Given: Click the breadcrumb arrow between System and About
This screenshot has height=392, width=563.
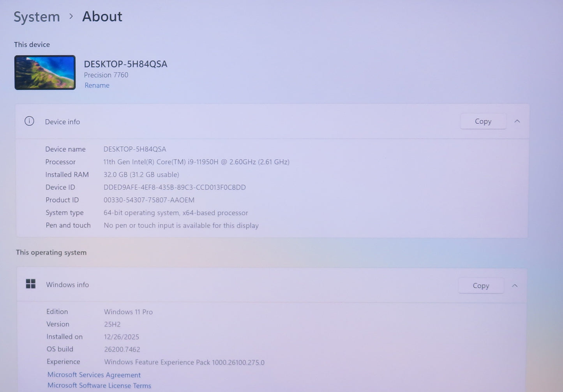Looking at the screenshot, I should 71,16.
